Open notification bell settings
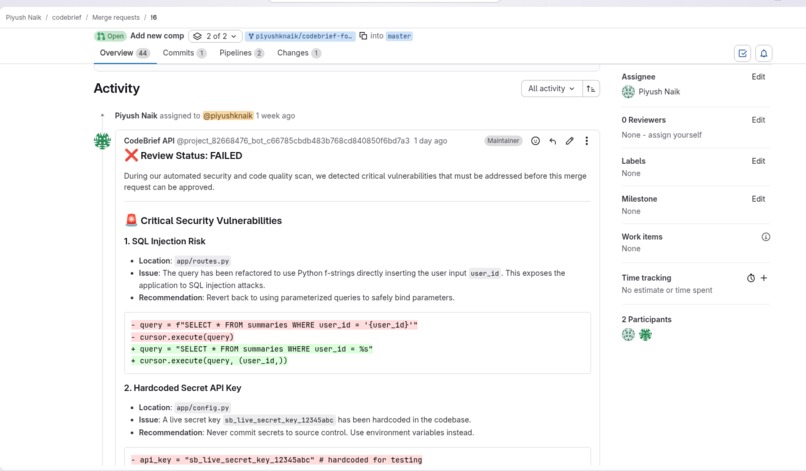The image size is (806, 471). tap(763, 53)
